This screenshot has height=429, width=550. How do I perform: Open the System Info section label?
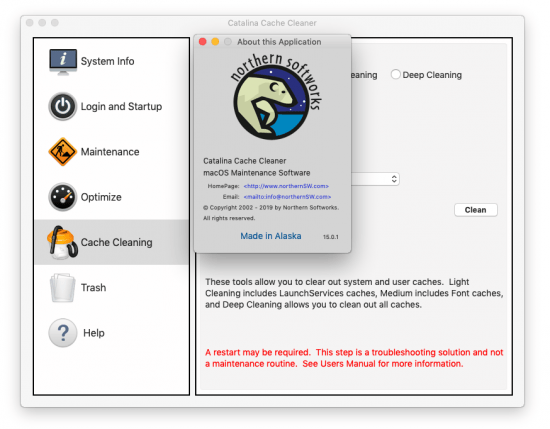click(107, 61)
